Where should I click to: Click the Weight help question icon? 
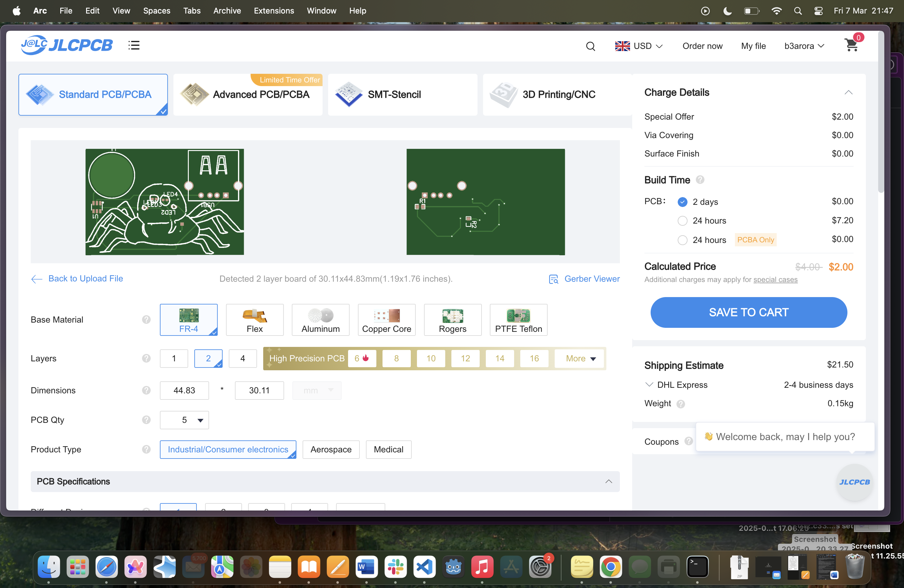click(680, 404)
